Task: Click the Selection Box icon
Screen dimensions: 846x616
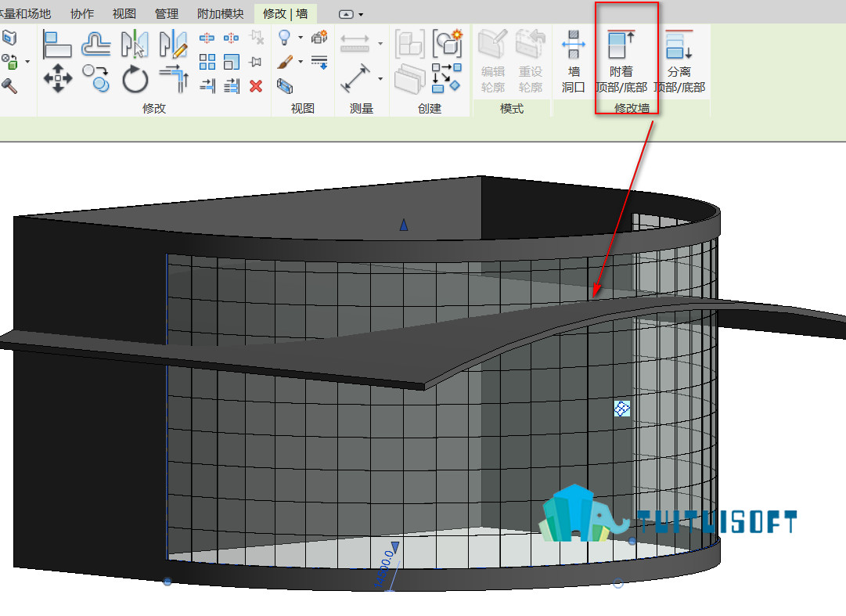Action: tap(285, 86)
